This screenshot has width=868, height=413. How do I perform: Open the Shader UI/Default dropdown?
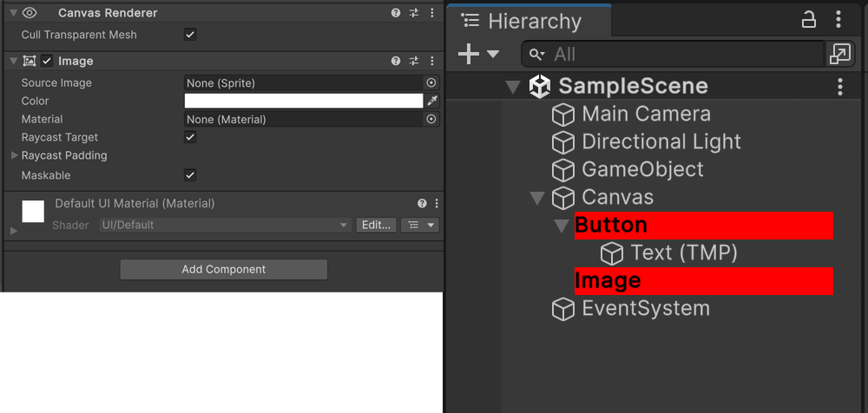point(226,225)
